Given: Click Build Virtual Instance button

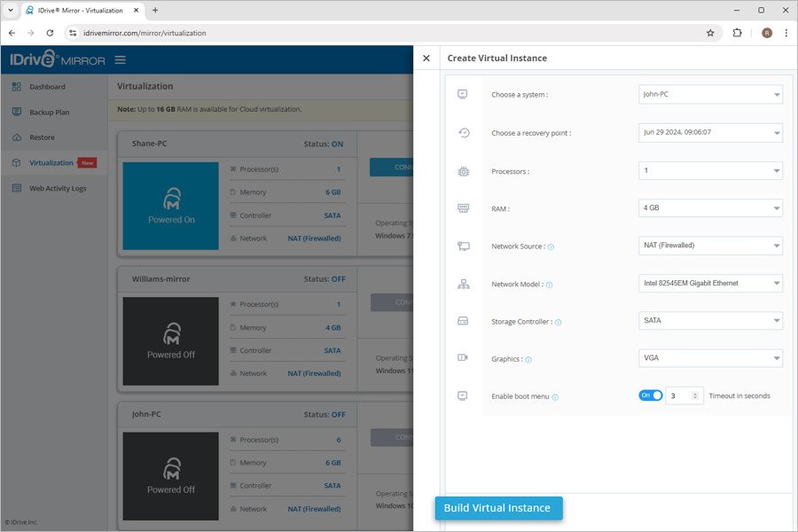Looking at the screenshot, I should (x=498, y=508).
